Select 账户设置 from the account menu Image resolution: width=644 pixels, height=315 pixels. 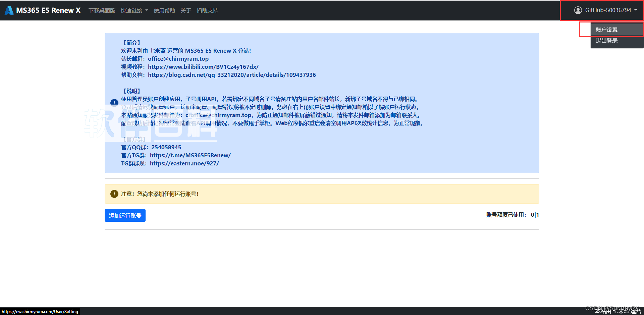tap(606, 30)
